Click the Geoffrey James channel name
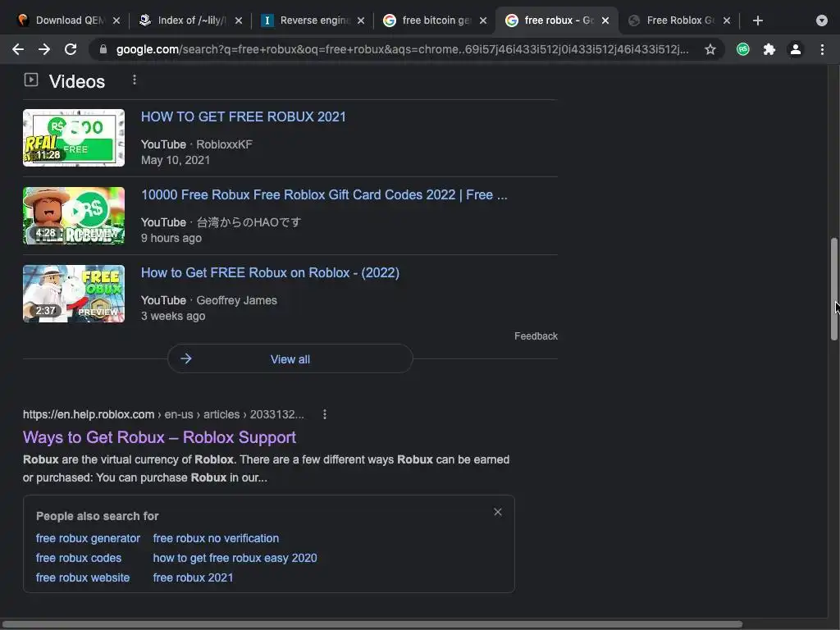Image resolution: width=840 pixels, height=630 pixels. coord(237,300)
